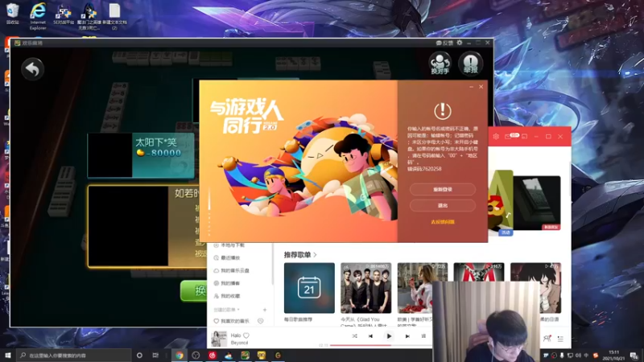Click the taskbar search box

tap(74, 355)
